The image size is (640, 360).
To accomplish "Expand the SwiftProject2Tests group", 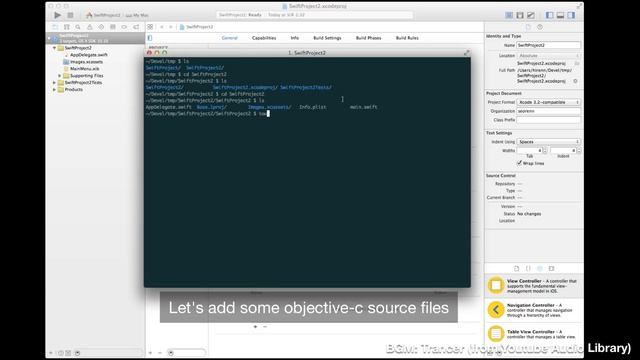I will [54, 83].
